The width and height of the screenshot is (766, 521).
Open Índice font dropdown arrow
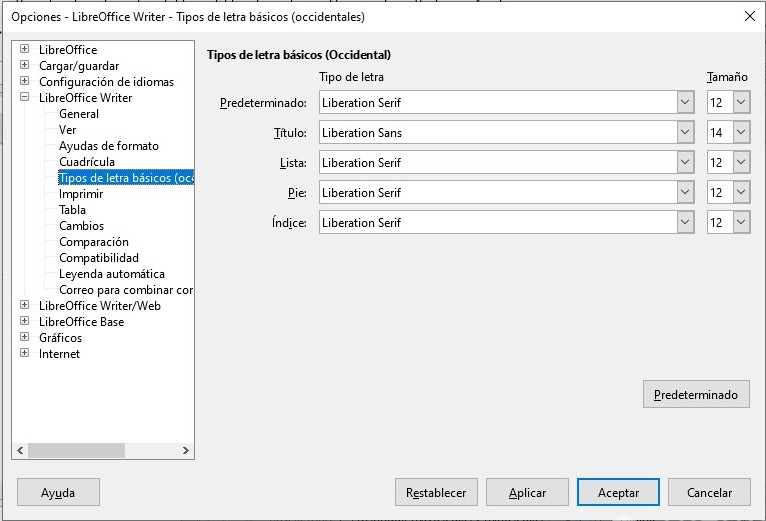click(685, 222)
